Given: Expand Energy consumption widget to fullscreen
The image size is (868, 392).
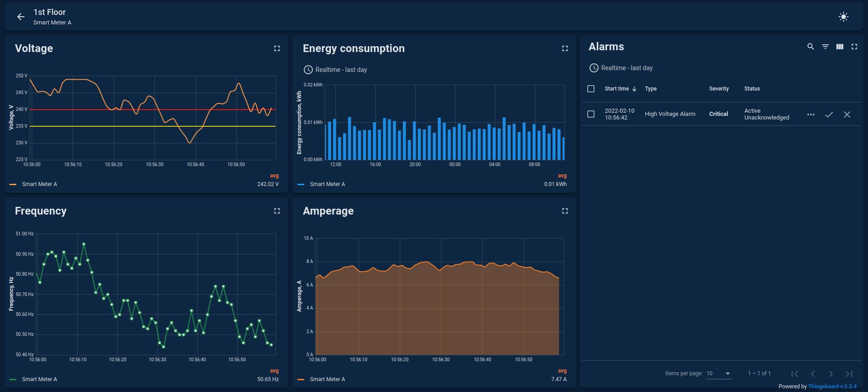Looking at the screenshot, I should tap(565, 48).
